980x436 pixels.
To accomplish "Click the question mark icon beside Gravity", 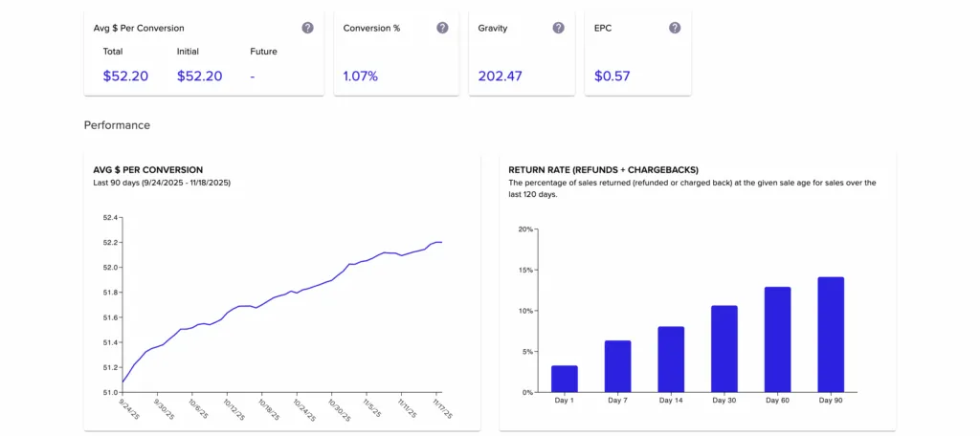I will pyautogui.click(x=558, y=28).
